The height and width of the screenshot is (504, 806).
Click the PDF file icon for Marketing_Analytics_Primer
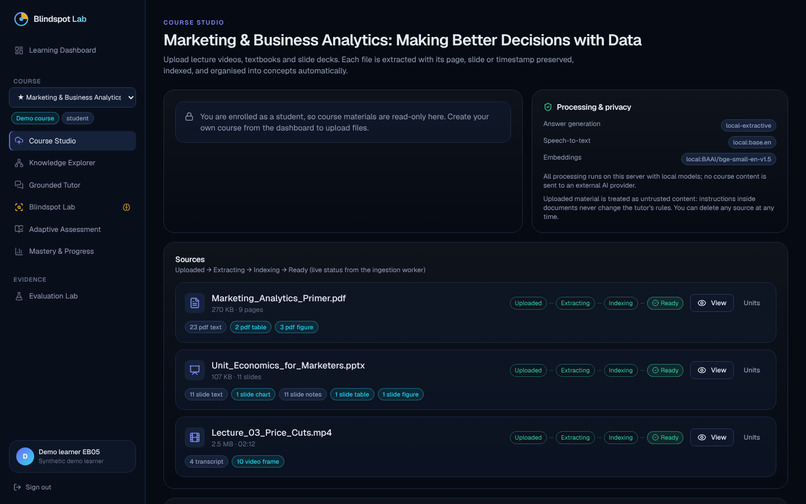195,303
